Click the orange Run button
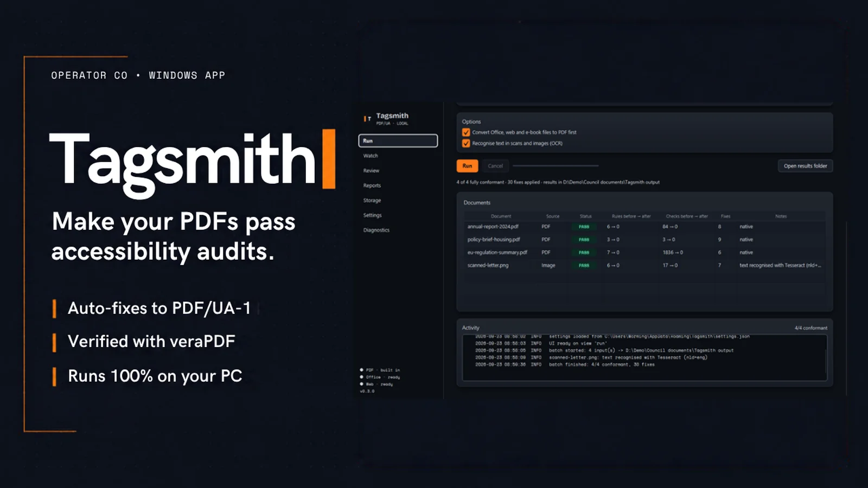The width and height of the screenshot is (868, 488). pos(467,166)
